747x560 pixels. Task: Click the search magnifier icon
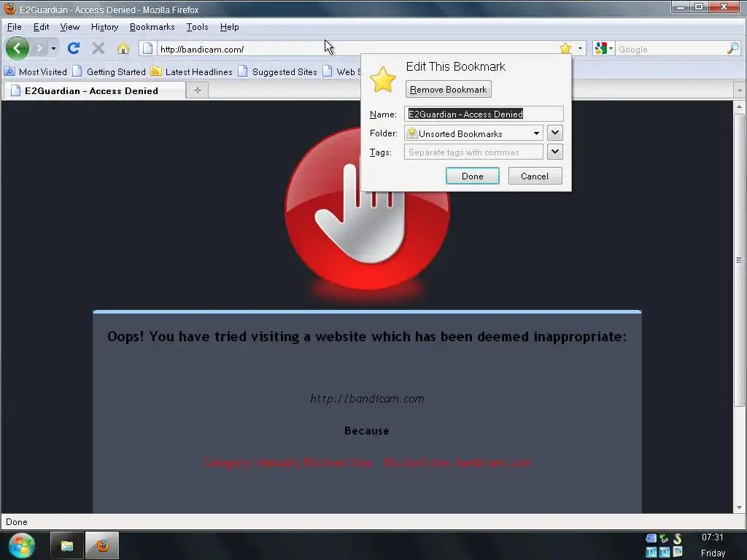click(732, 49)
